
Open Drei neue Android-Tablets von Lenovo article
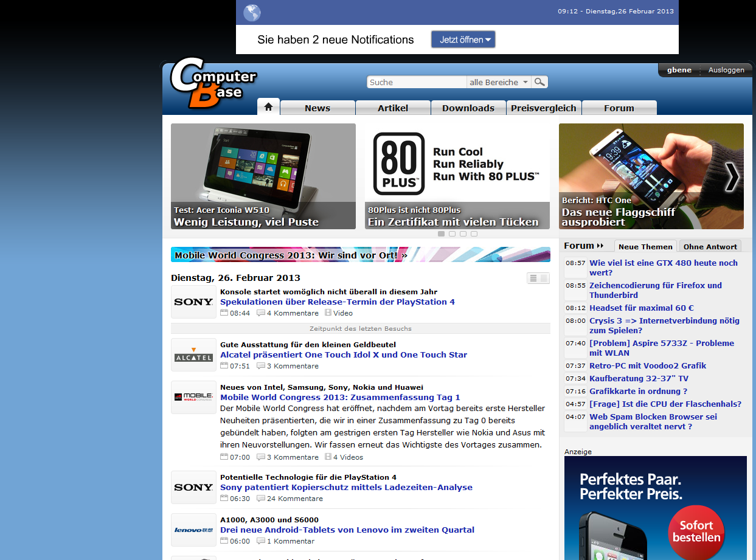pyautogui.click(x=347, y=530)
